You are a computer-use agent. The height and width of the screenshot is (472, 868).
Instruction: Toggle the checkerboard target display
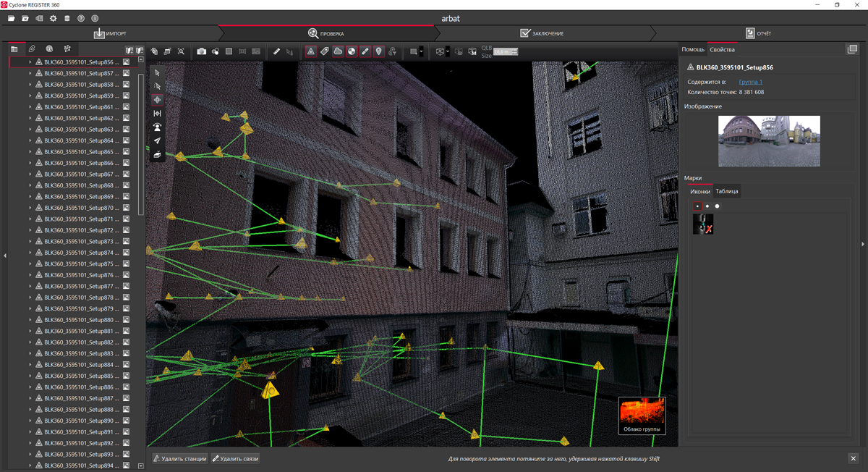(351, 51)
